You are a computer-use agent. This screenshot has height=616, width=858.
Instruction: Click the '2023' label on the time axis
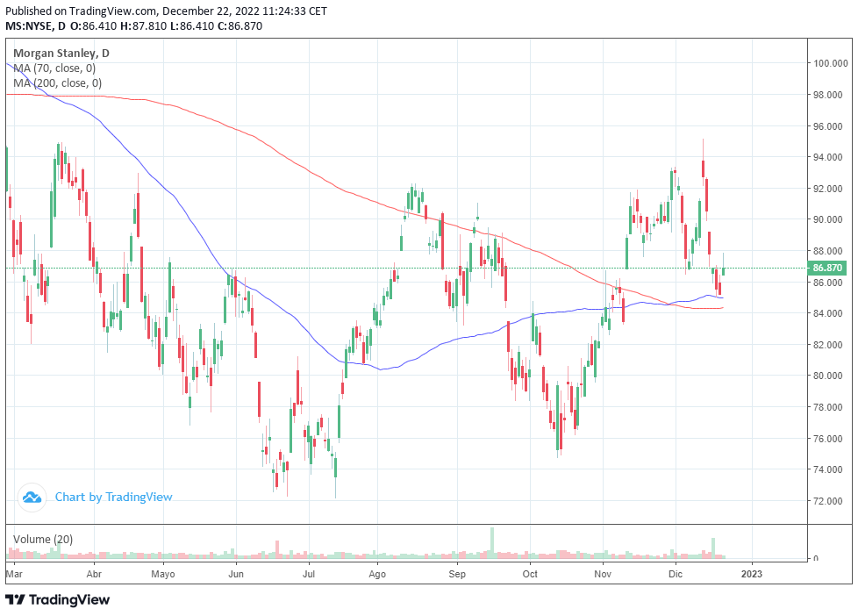tap(751, 574)
